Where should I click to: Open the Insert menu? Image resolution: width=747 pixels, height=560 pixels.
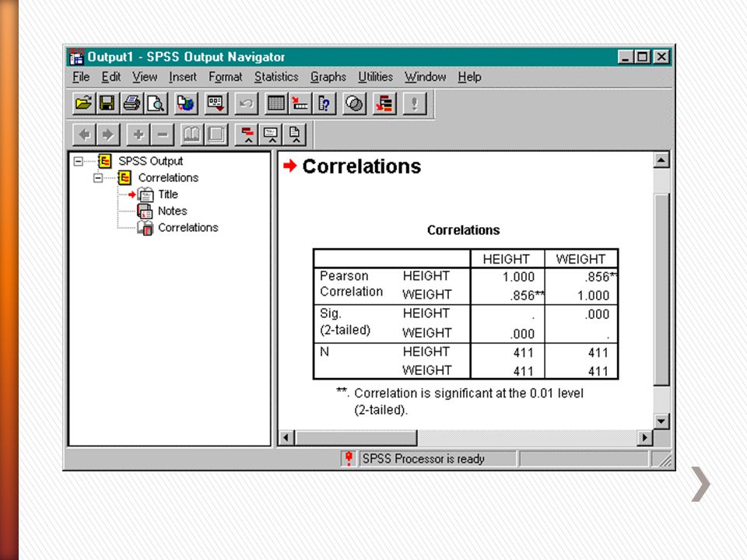[x=182, y=77]
